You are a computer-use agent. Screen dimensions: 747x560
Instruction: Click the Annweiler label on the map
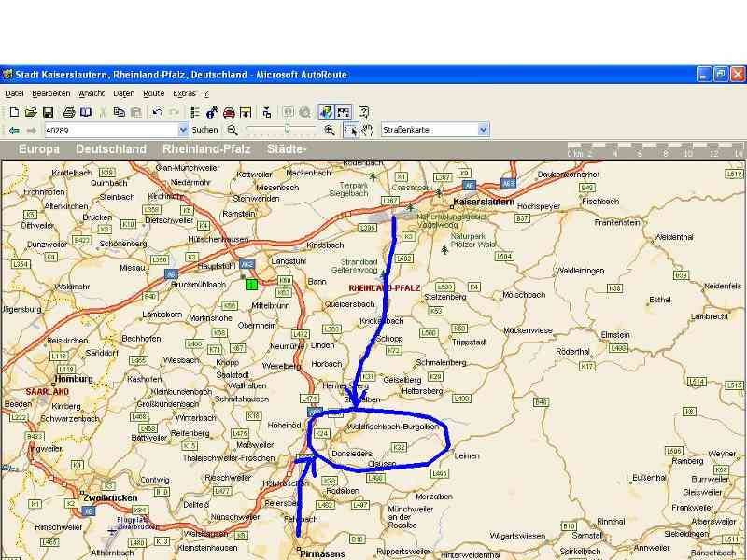click(x=652, y=548)
